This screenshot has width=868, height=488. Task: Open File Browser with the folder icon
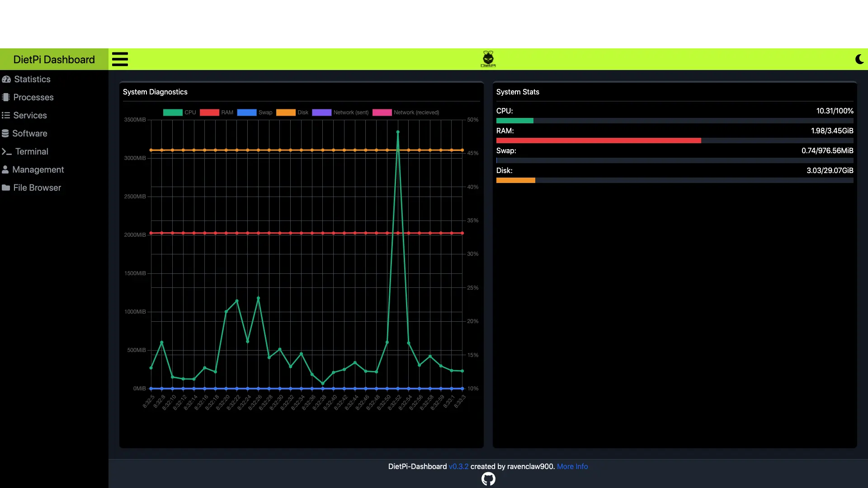click(6, 188)
